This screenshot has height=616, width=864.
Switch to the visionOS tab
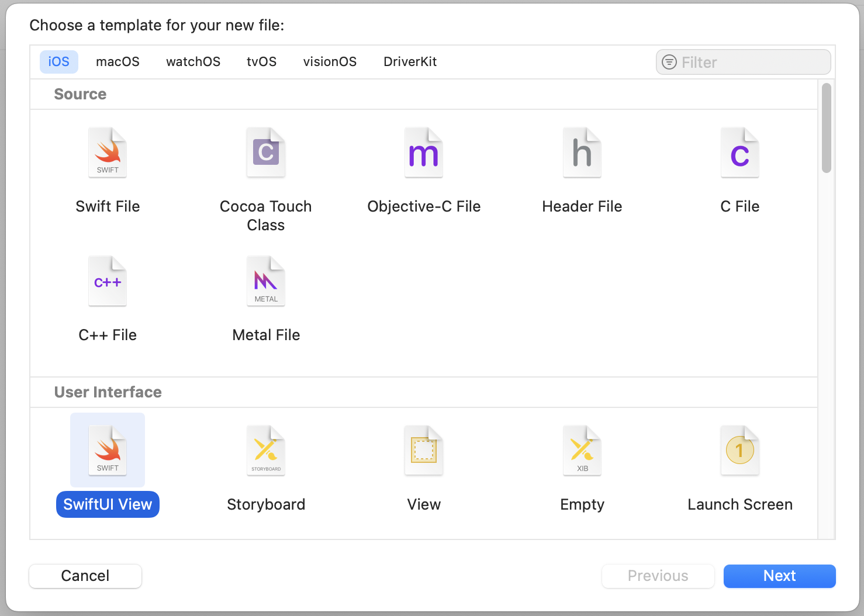(x=330, y=62)
